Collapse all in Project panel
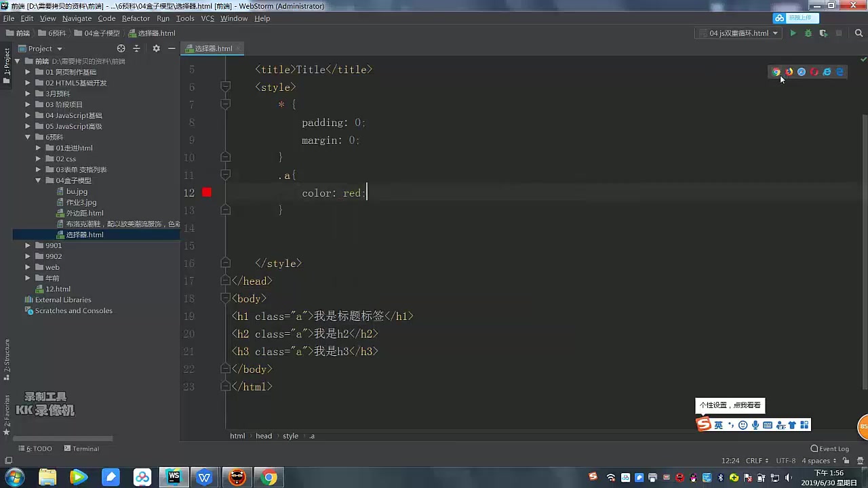868x488 pixels. pos(136,48)
